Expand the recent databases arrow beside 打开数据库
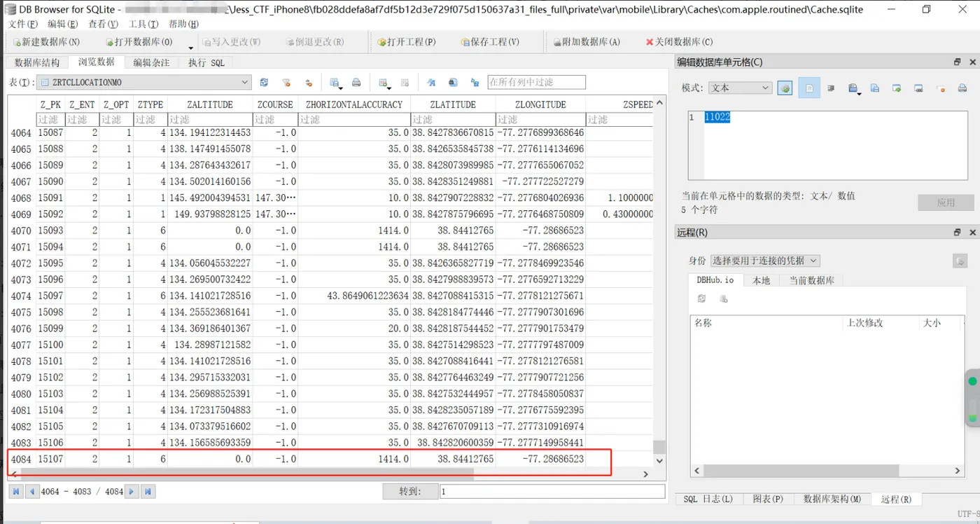This screenshot has width=980, height=524. pos(191,47)
